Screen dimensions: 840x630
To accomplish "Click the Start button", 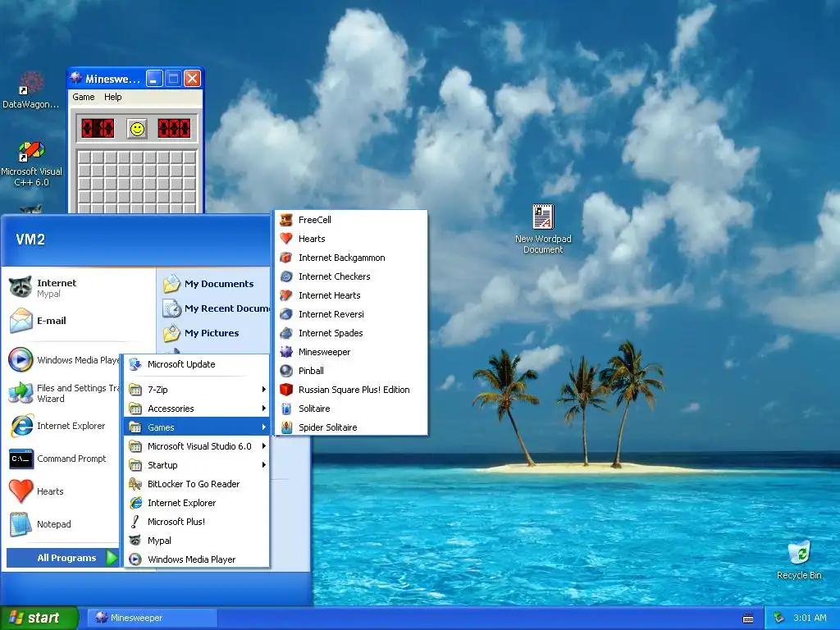I will click(39, 618).
